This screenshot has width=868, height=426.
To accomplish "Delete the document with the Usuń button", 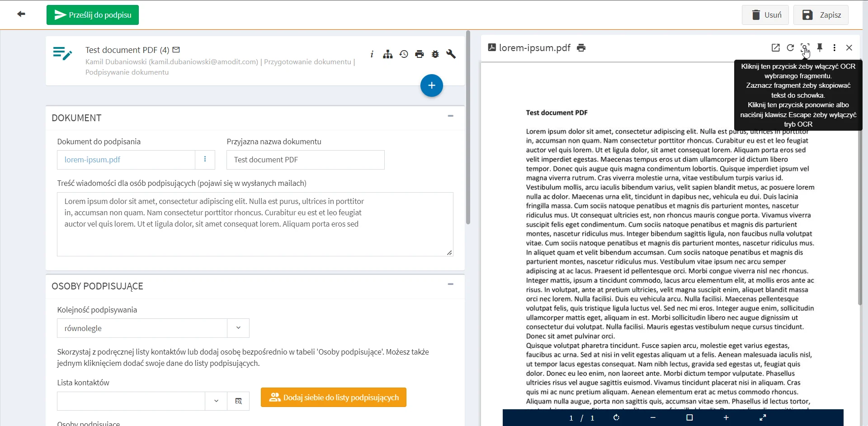I will [x=765, y=15].
